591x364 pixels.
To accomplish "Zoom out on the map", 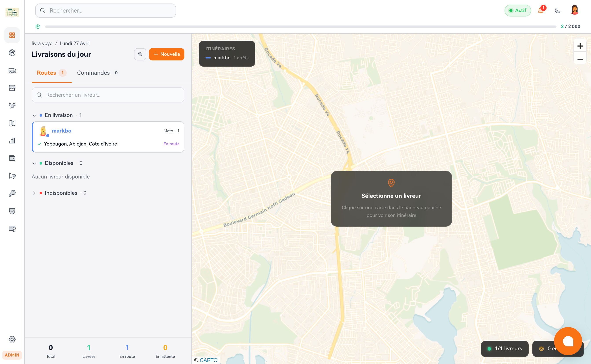I will pos(580,59).
